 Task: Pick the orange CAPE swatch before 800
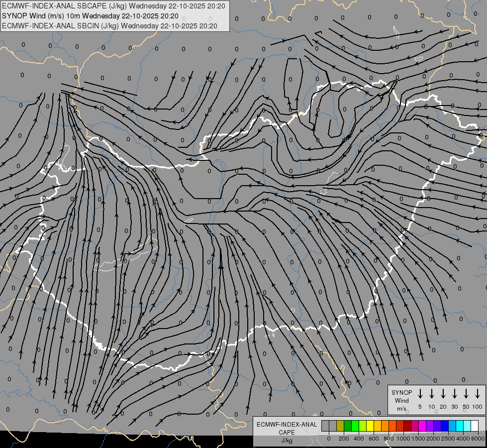click(385, 426)
